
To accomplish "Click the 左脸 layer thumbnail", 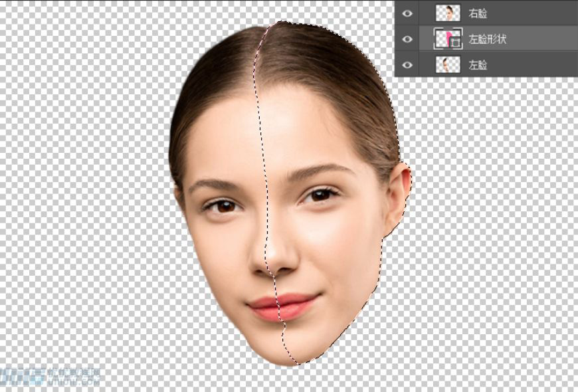I will pyautogui.click(x=448, y=62).
